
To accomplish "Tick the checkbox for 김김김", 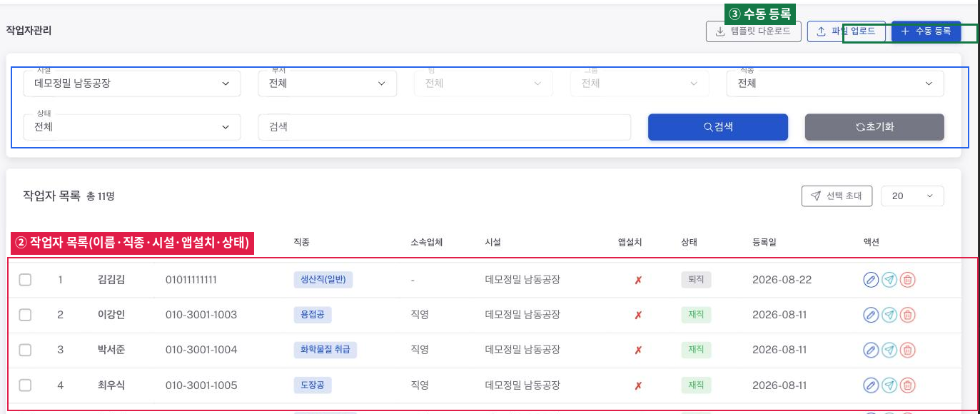I will click(25, 280).
